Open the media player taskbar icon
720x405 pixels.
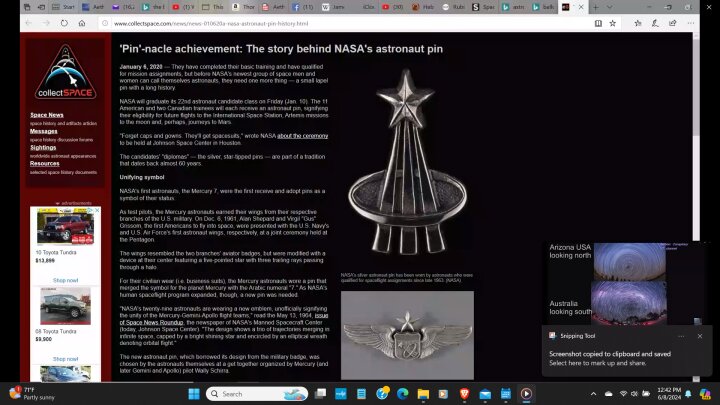coord(526,394)
